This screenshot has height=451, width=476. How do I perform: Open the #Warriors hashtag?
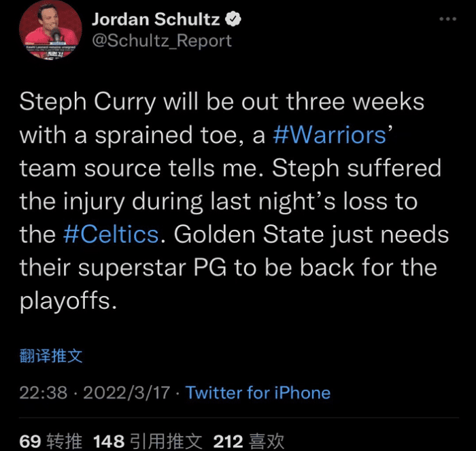pyautogui.click(x=328, y=135)
